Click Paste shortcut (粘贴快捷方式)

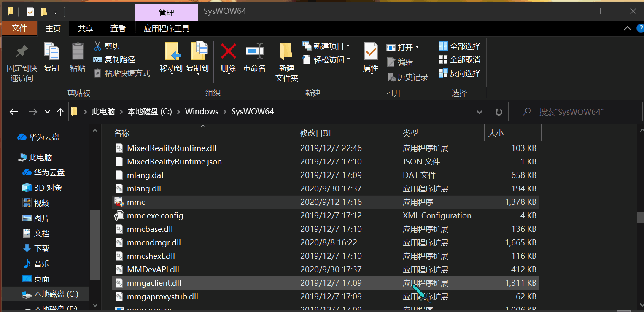(x=122, y=73)
